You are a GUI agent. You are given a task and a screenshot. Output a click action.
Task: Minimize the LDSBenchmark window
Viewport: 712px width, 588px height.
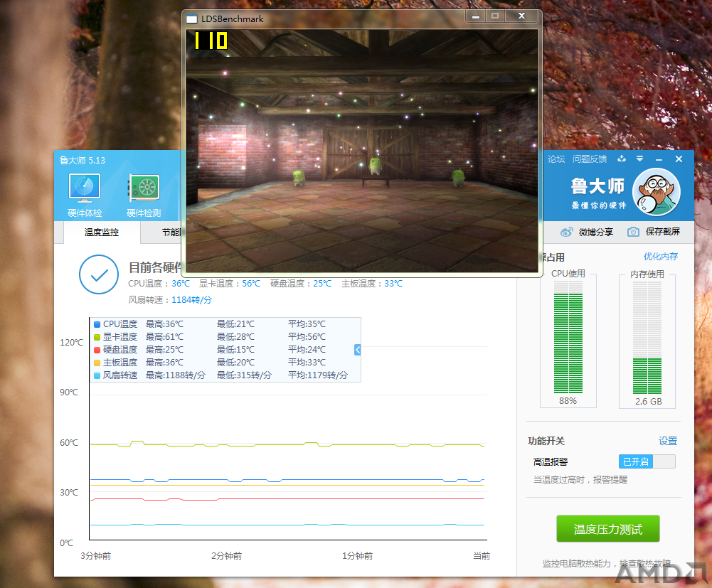pos(476,16)
